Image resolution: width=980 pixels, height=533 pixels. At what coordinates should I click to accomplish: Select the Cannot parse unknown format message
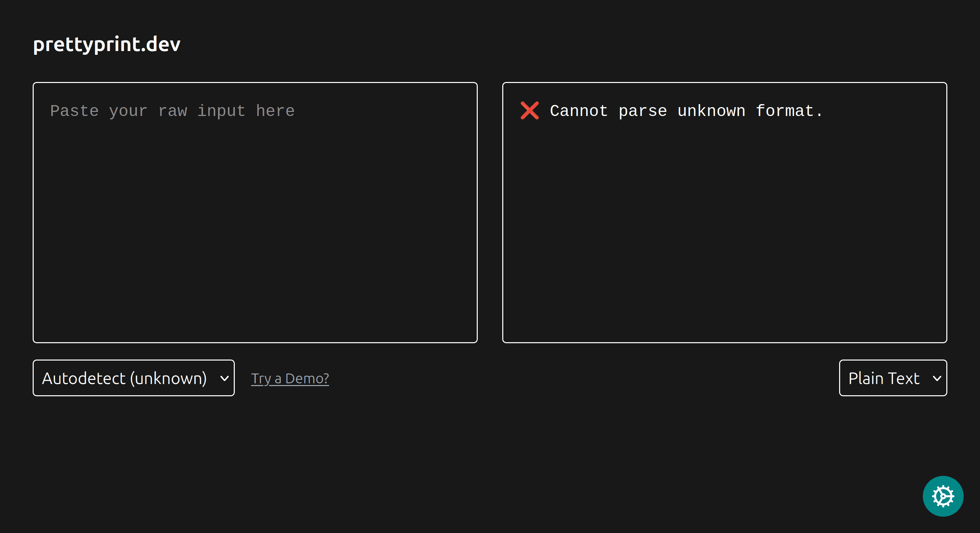(x=686, y=111)
